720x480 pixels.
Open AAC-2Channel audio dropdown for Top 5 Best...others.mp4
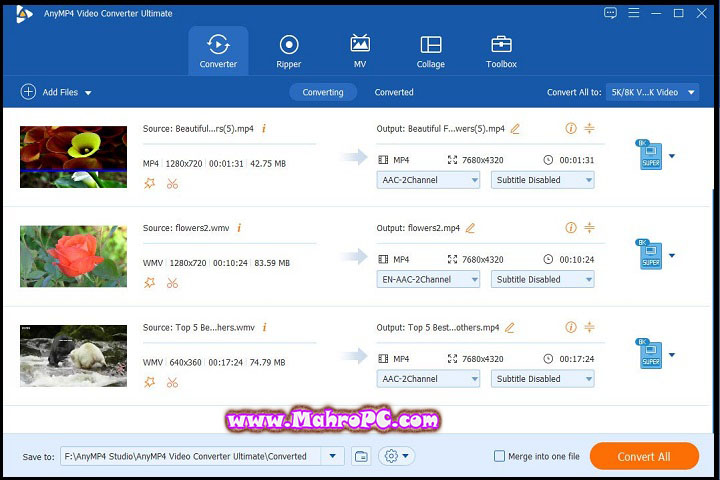click(428, 379)
